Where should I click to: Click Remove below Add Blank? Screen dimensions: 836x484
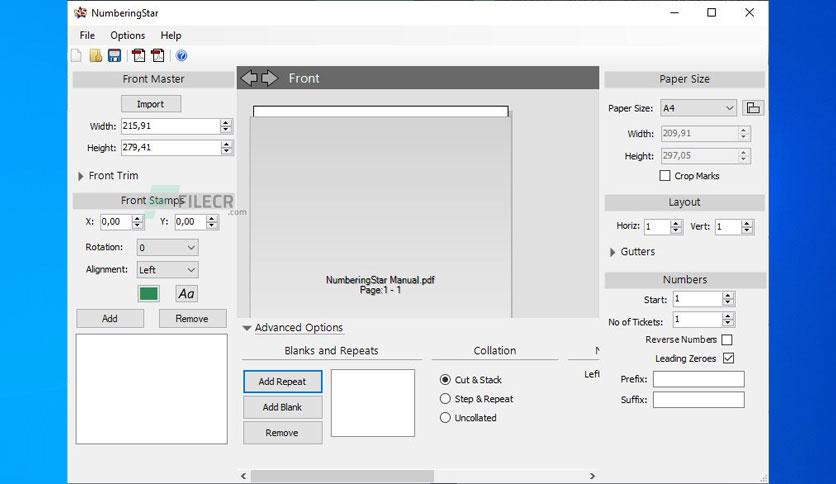point(283,433)
